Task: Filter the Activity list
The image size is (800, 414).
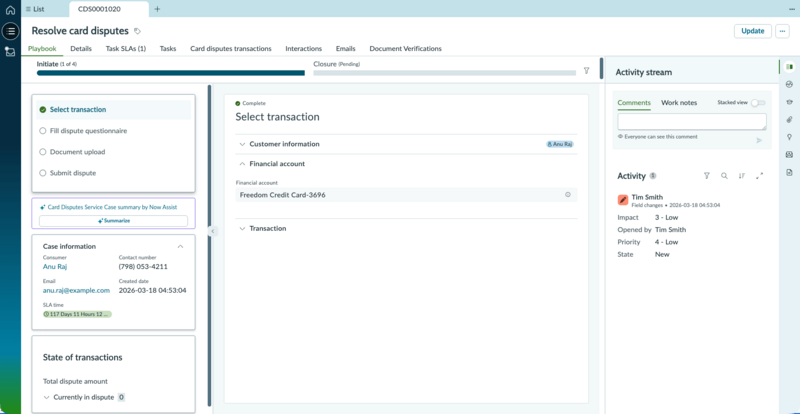Action: 707,176
